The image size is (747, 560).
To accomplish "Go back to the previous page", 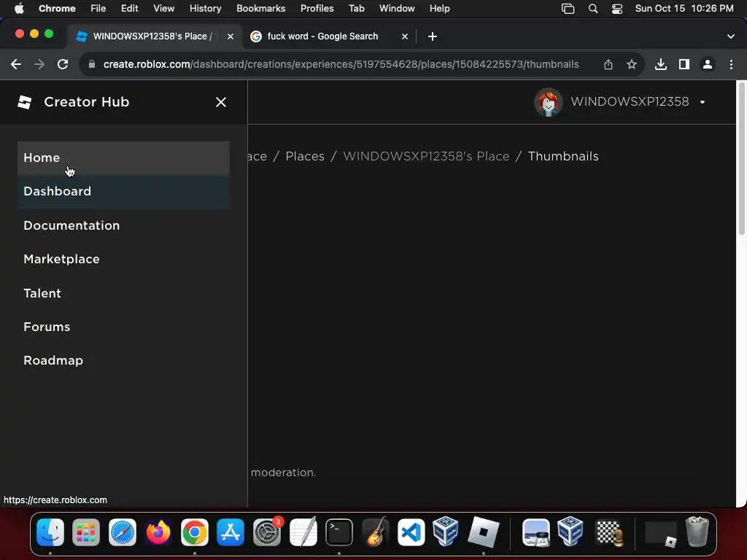I will point(16,64).
